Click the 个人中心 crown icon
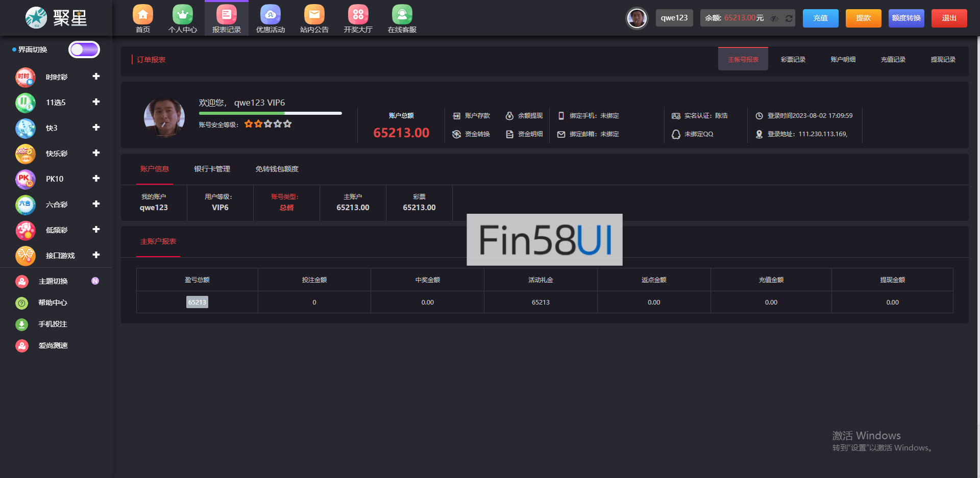 tap(183, 15)
